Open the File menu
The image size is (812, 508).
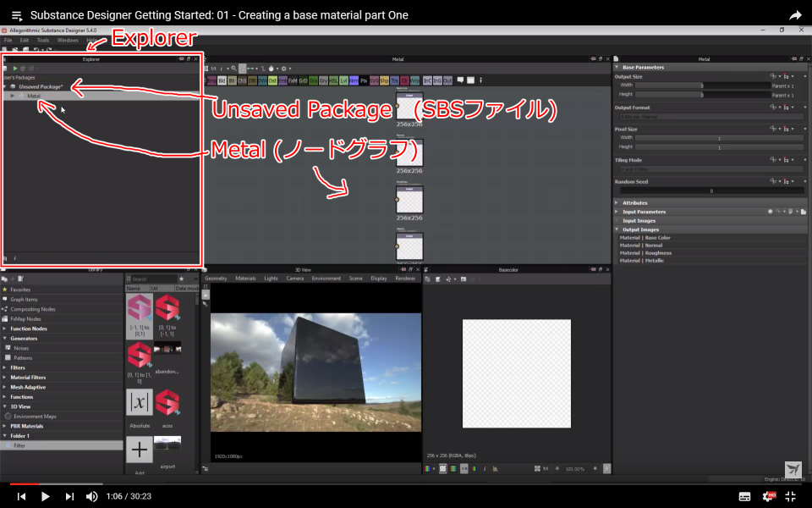click(8, 40)
